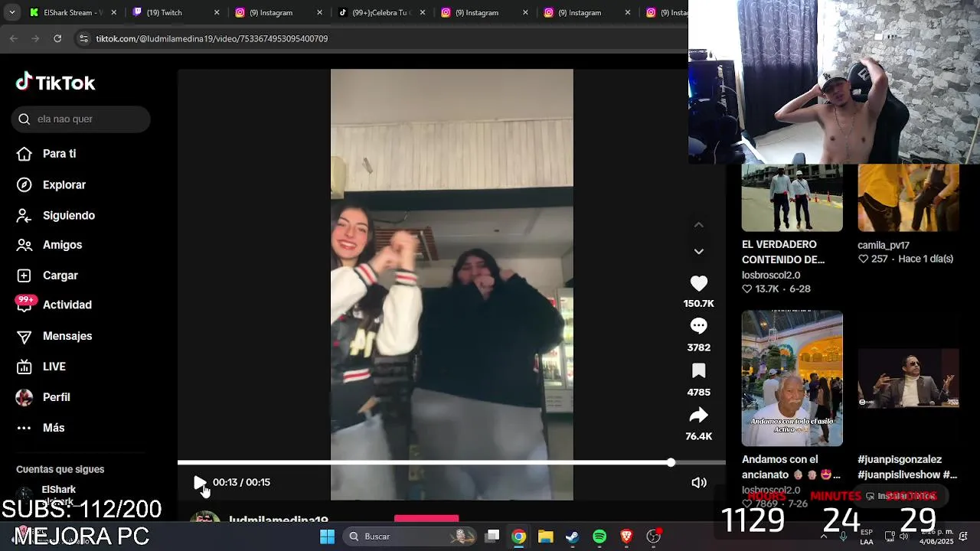Go to the next video with down chevron

(x=699, y=251)
